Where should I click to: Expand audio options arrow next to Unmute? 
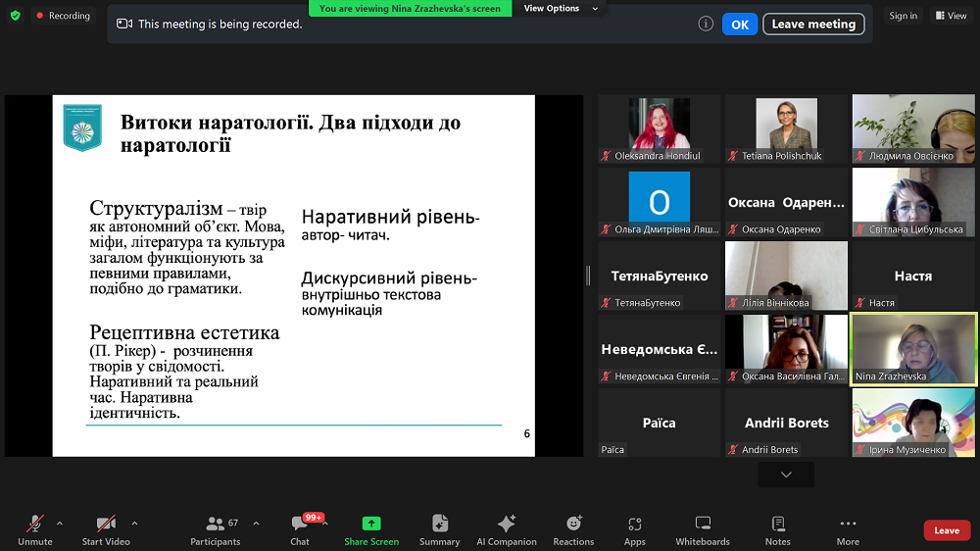(60, 523)
